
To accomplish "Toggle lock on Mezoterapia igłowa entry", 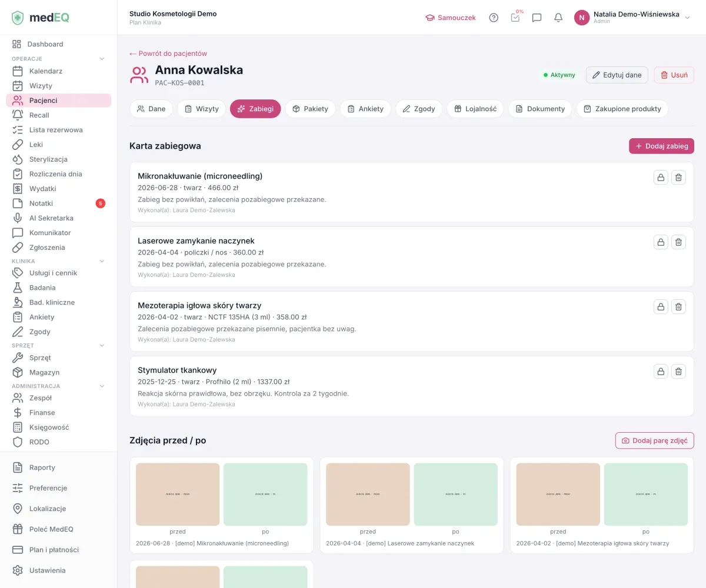I will click(x=661, y=306).
